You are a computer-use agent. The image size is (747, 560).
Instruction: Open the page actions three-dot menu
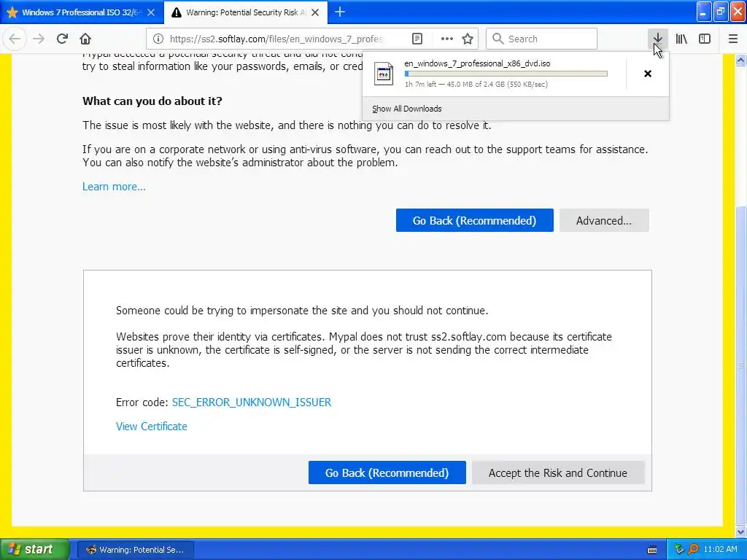447,39
